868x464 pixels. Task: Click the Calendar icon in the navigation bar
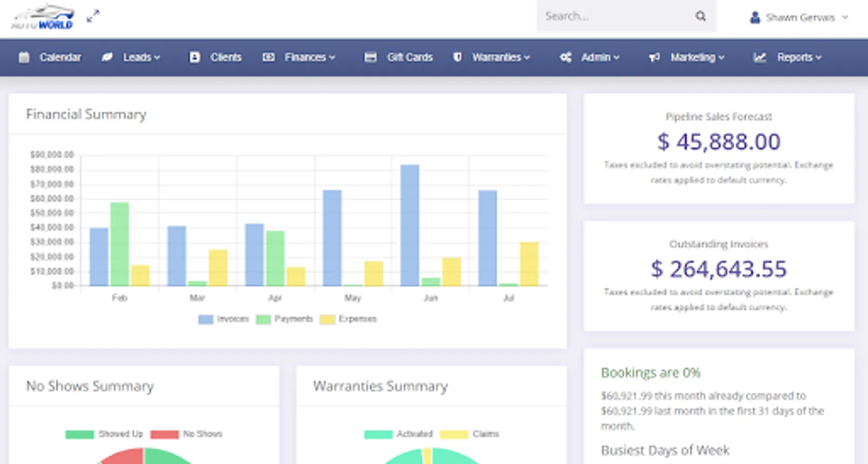click(24, 57)
